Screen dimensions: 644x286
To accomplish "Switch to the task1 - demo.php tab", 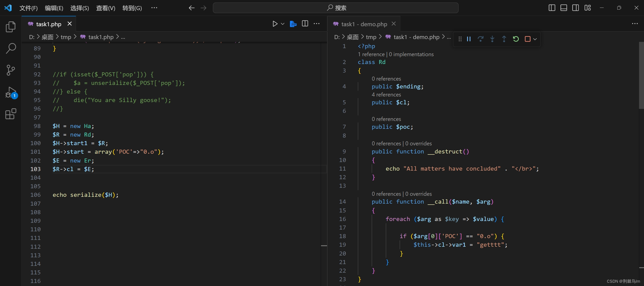I will (x=364, y=24).
